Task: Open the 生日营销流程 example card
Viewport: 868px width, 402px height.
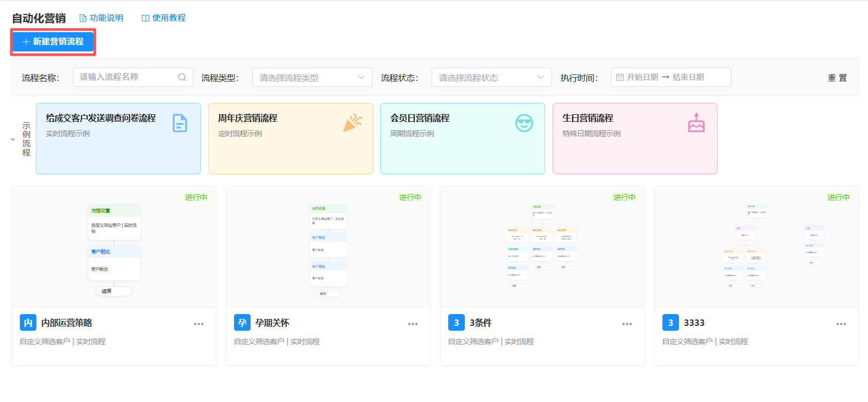Action: point(635,138)
